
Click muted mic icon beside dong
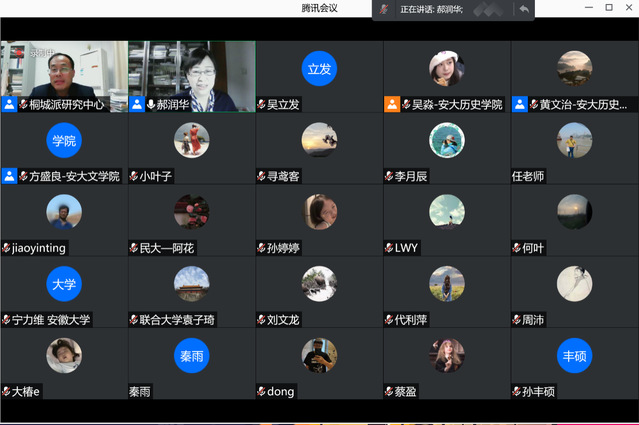click(x=262, y=392)
